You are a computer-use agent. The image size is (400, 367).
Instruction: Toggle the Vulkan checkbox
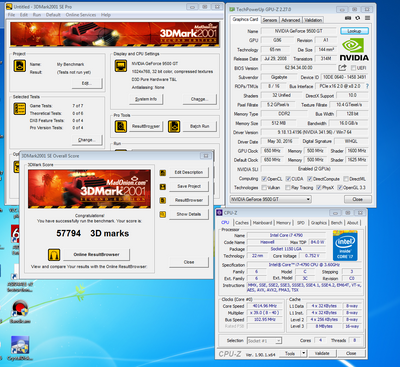pyautogui.click(x=264, y=188)
